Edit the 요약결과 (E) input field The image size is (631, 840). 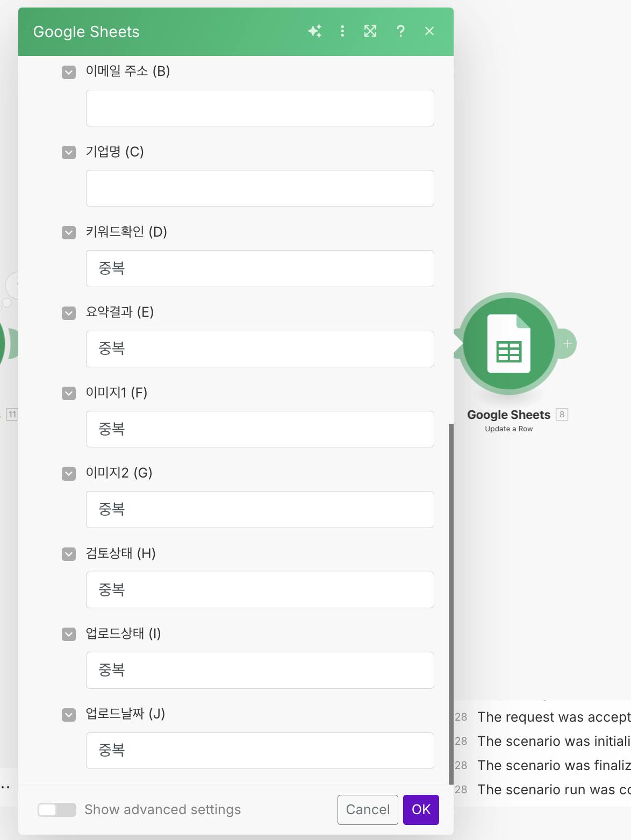260,349
